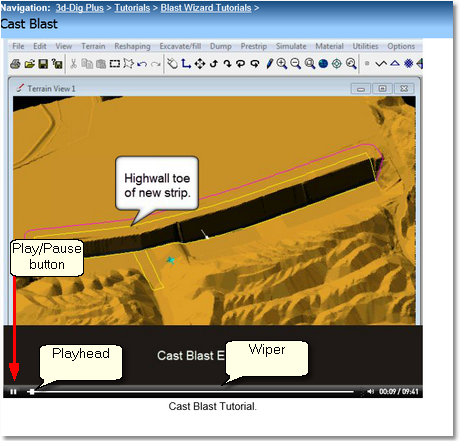460x443 pixels.
Task: Click the second tilt rotation loop icon
Action: 255,63
